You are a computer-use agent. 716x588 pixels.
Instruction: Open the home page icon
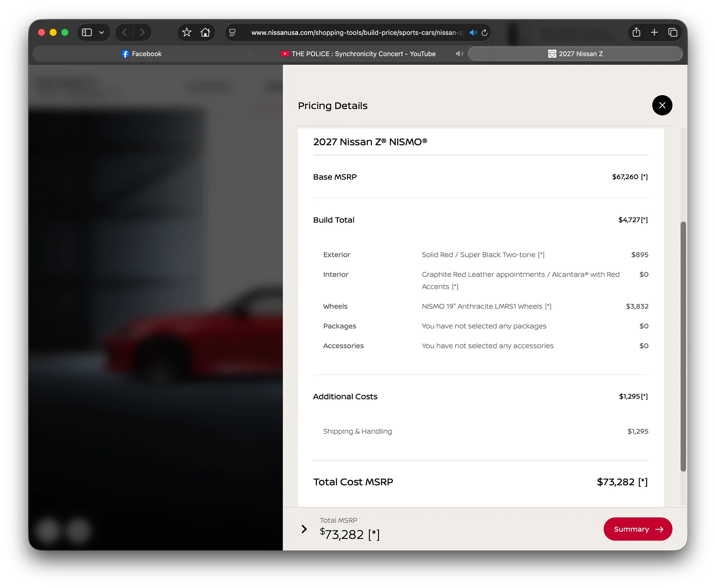[x=205, y=33]
